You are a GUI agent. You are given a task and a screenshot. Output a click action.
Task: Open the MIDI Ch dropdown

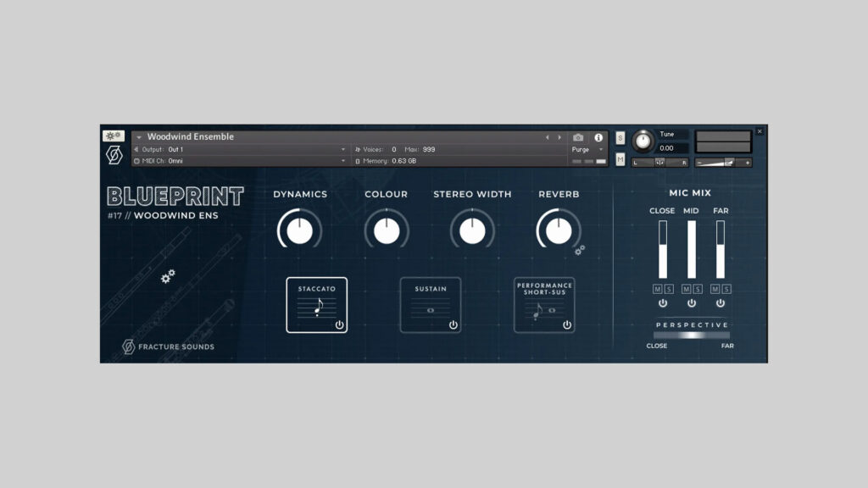[x=343, y=160]
